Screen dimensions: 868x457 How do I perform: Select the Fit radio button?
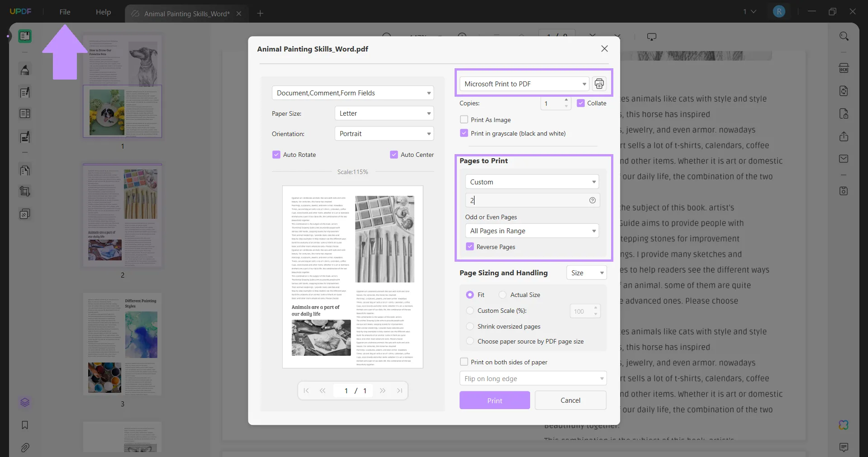pyautogui.click(x=470, y=295)
